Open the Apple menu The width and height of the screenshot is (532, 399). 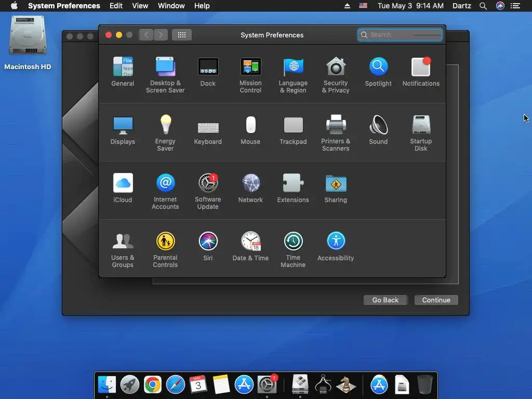tap(14, 6)
